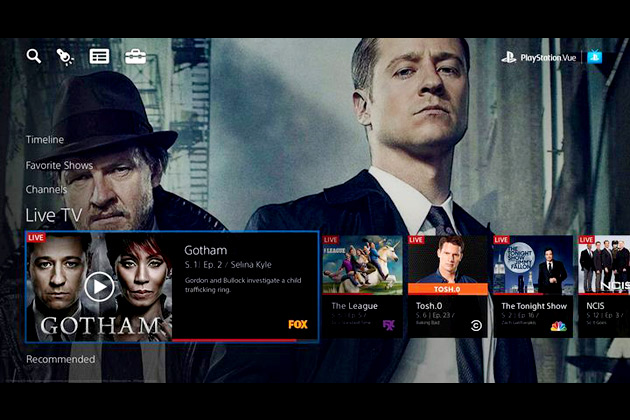Select The Tonight Show thumbnail
Image resolution: width=630 pixels, height=420 pixels.
click(x=533, y=265)
